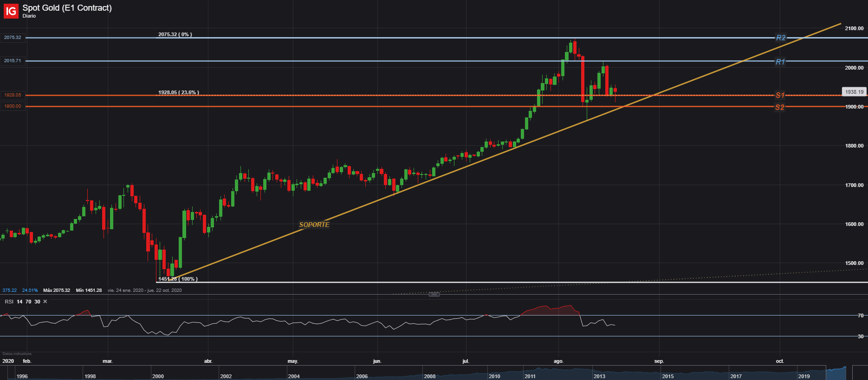
Task: Click the current price label 1938.19
Action: point(854,92)
